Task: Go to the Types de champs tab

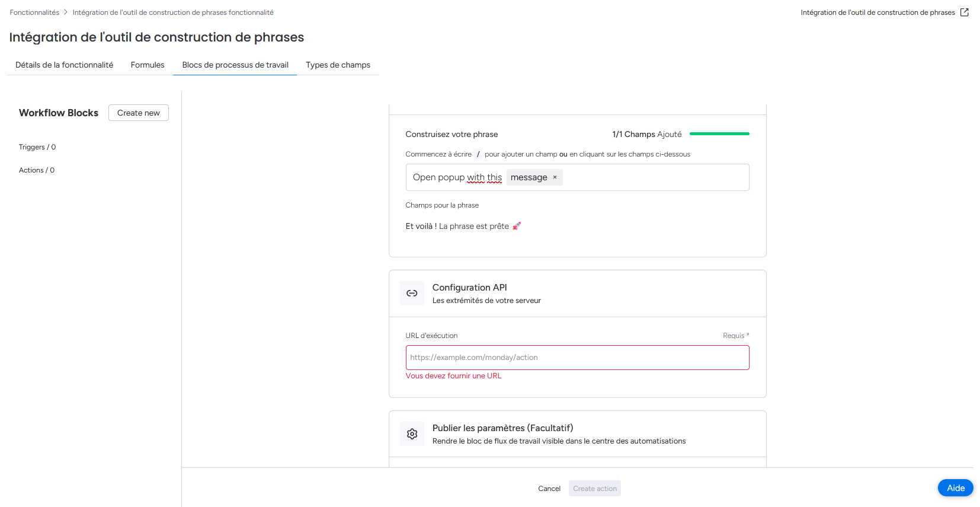Action: click(338, 65)
